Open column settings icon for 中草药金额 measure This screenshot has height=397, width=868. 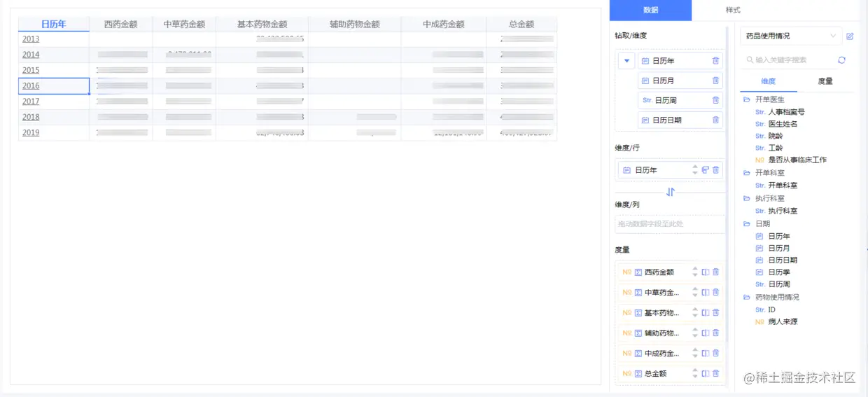705,293
